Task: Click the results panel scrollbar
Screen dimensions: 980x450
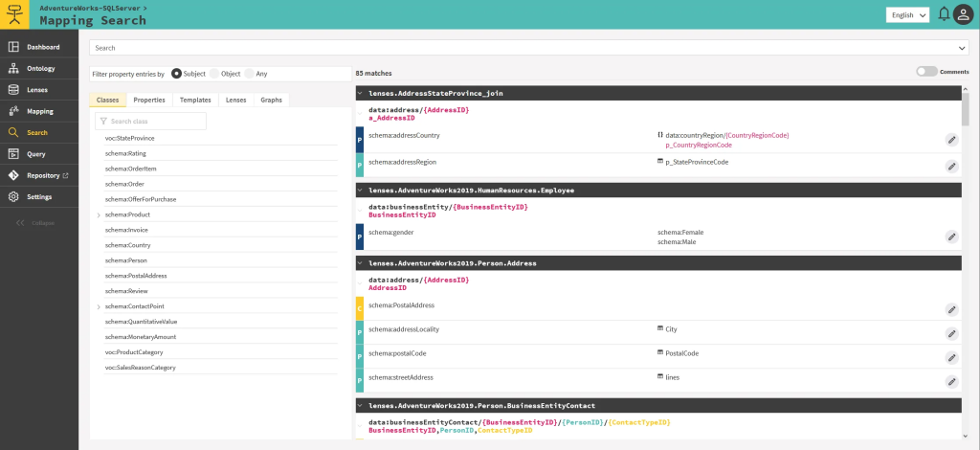Action: pyautogui.click(x=965, y=109)
